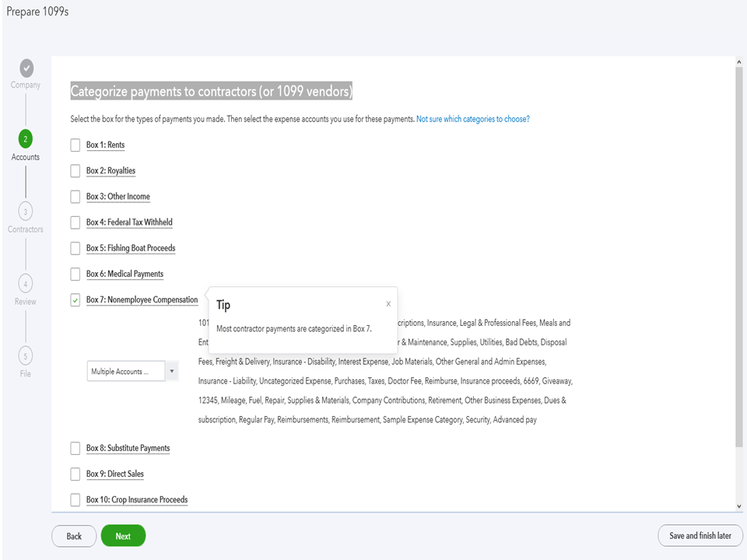This screenshot has width=747, height=560.
Task: Enable Box 2: Royalties checkbox
Action: 75,171
